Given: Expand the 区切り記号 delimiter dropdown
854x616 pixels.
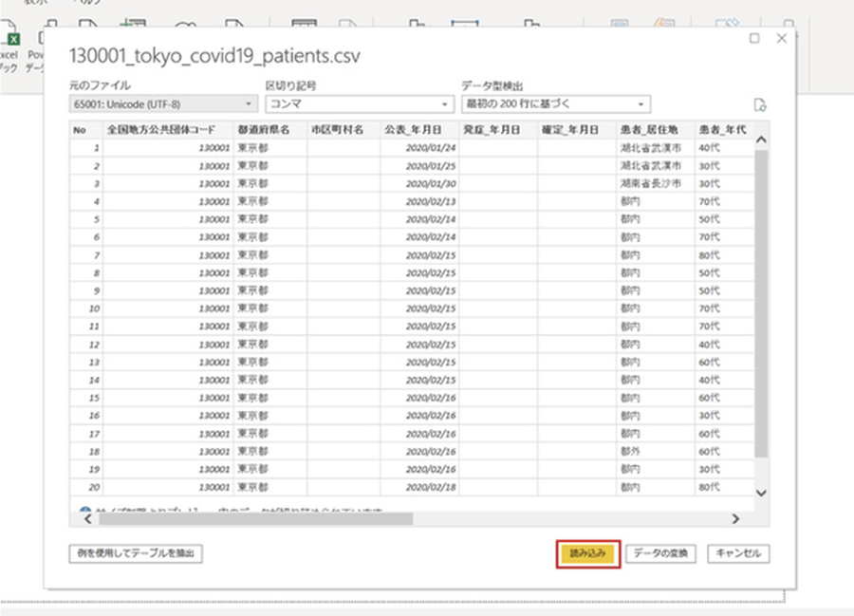Looking at the screenshot, I should click(x=360, y=103).
